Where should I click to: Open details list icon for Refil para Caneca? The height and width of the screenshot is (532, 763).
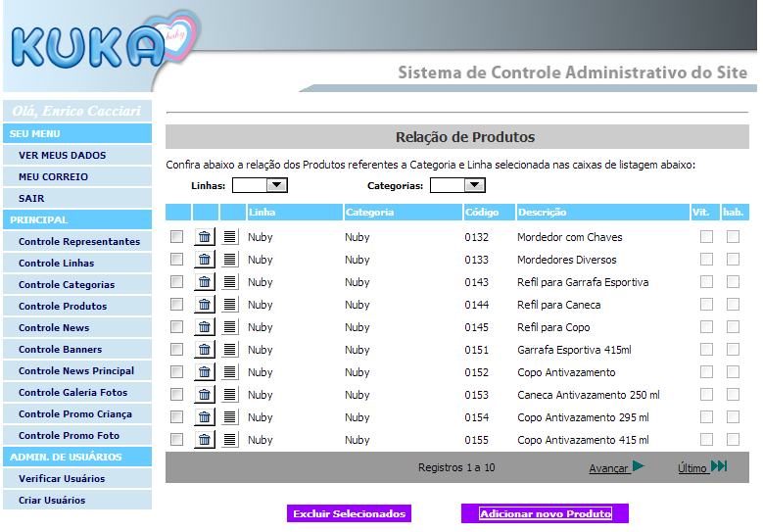pyautogui.click(x=229, y=305)
